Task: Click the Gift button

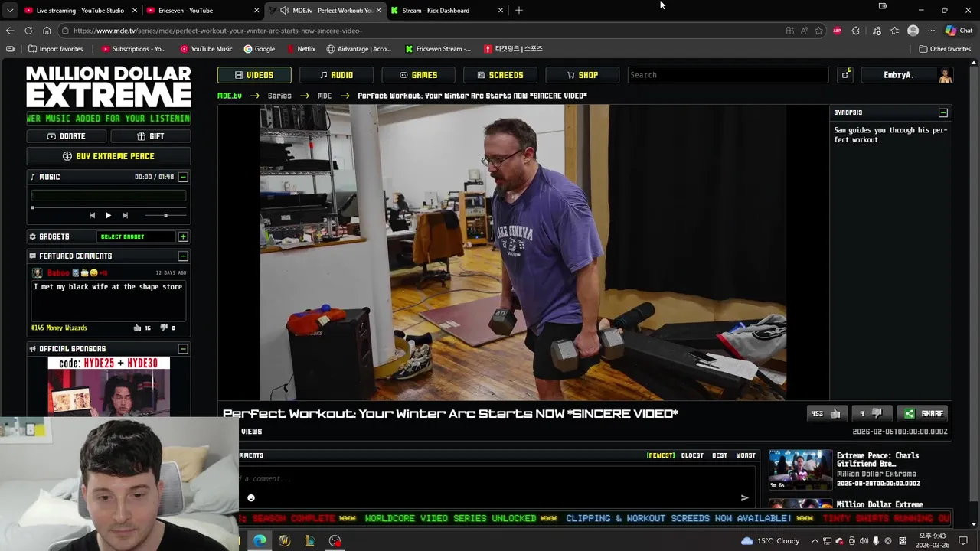Action: coord(151,136)
